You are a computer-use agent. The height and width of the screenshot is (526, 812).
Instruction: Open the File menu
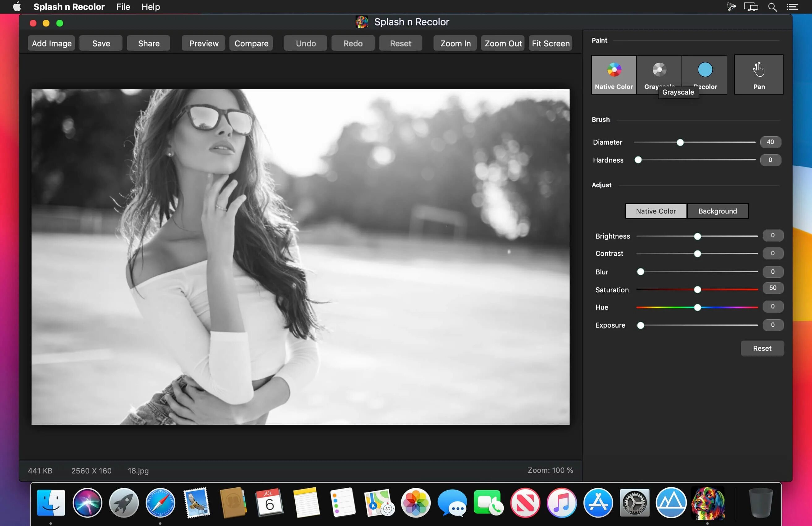(122, 6)
